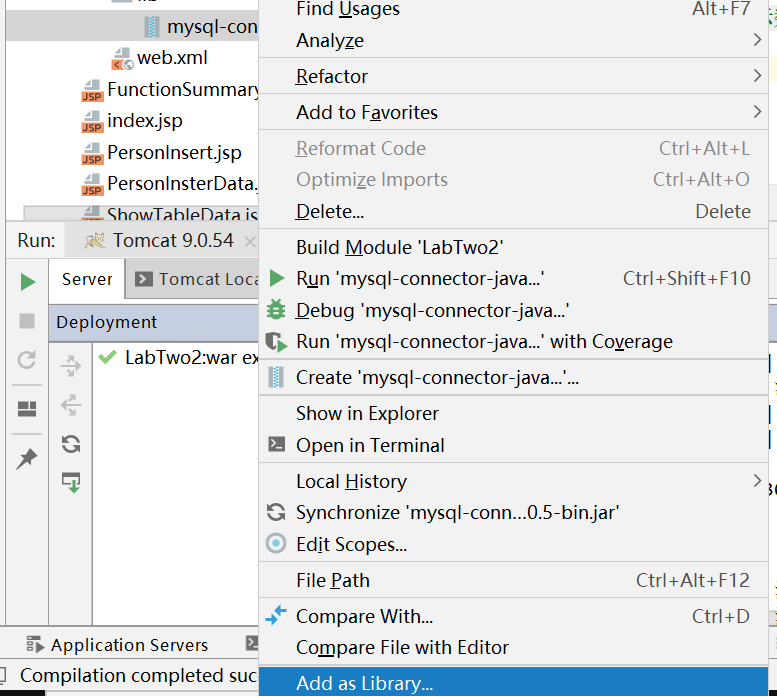Switch to the Server tab
777x696 pixels.
coord(87,279)
